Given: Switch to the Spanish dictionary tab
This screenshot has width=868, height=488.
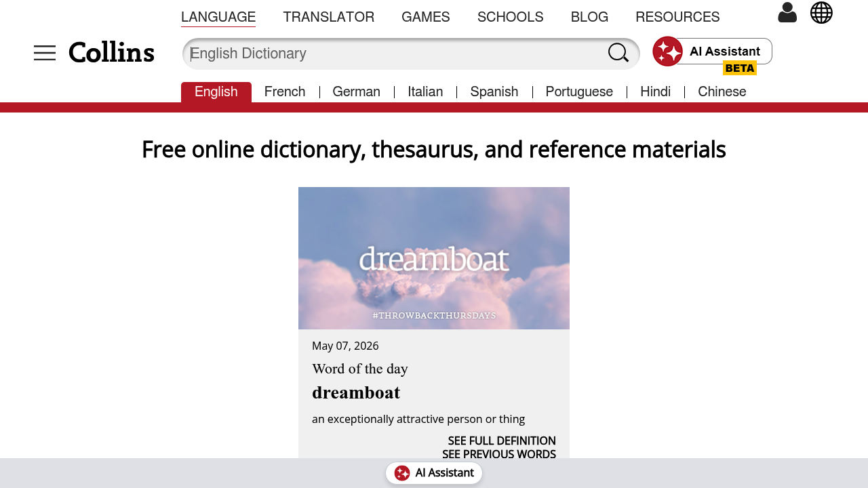Looking at the screenshot, I should coord(494,92).
